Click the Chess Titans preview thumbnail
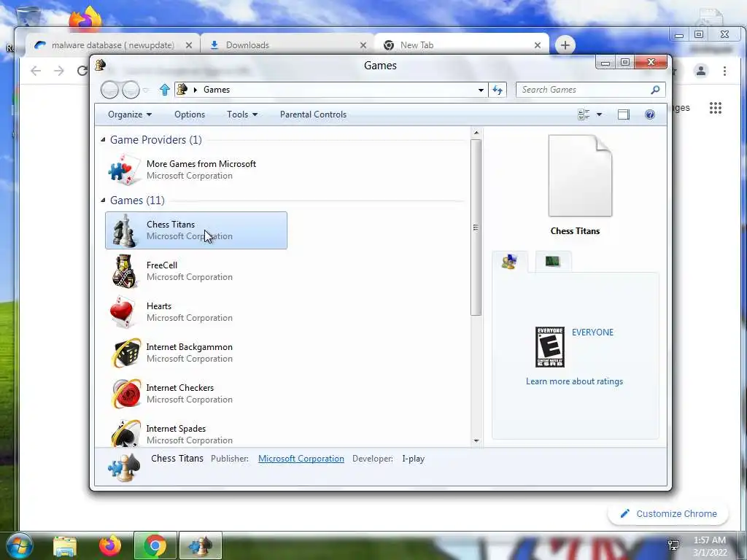747x560 pixels. [580, 176]
